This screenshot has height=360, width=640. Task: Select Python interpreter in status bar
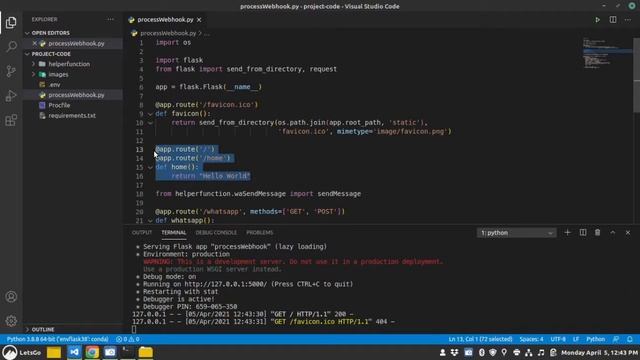coord(57,339)
